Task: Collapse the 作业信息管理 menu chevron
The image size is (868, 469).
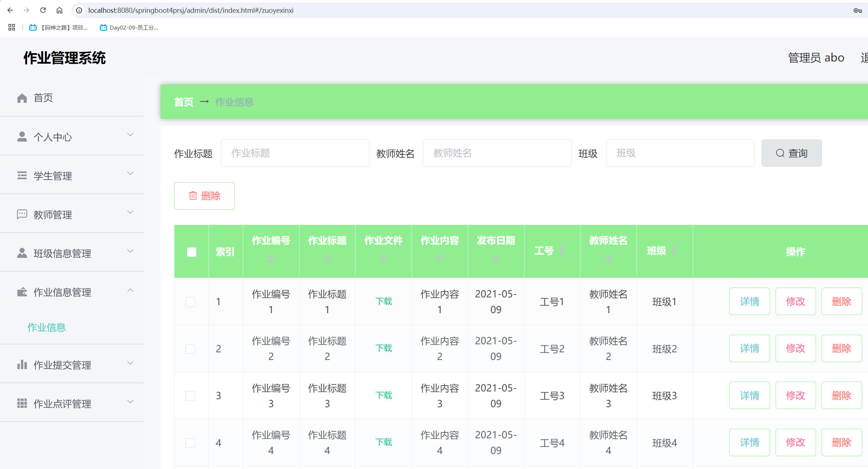Action: [130, 290]
